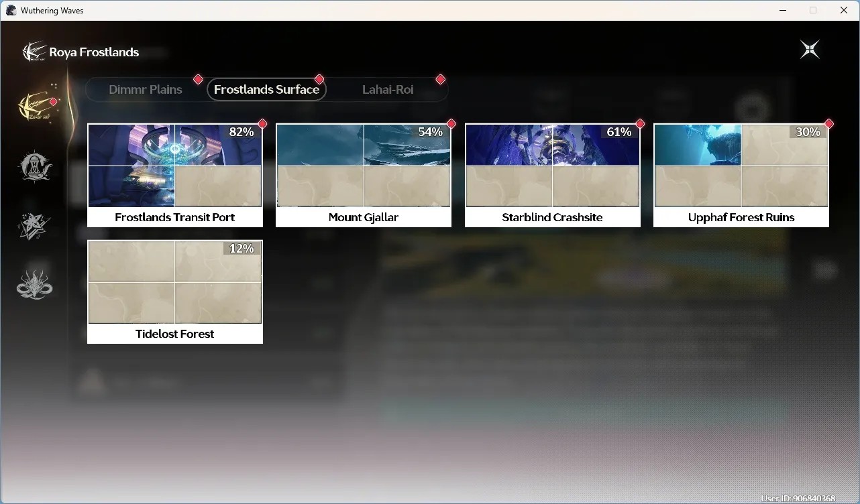This screenshot has width=860, height=504.
Task: Choose the third star-shaped region emblem
Action: 34,226
